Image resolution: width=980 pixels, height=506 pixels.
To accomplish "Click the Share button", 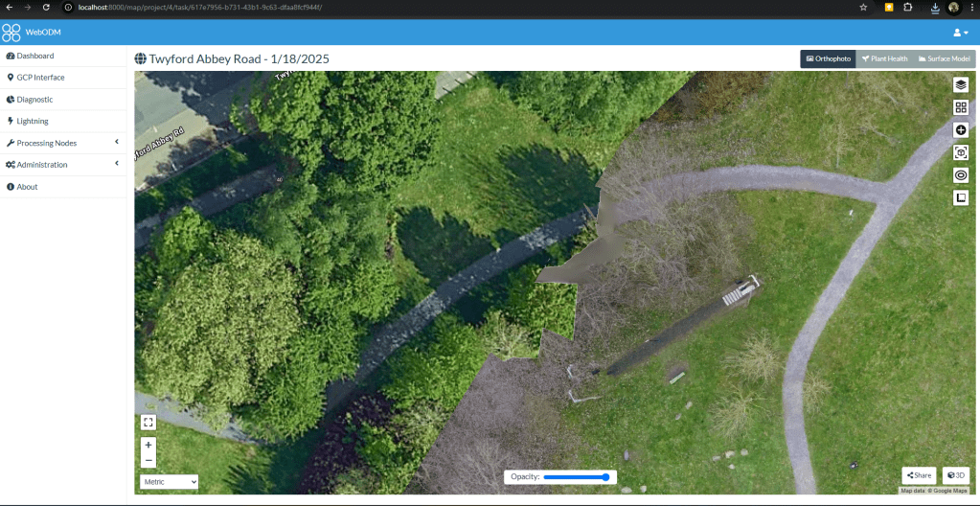I will (919, 475).
